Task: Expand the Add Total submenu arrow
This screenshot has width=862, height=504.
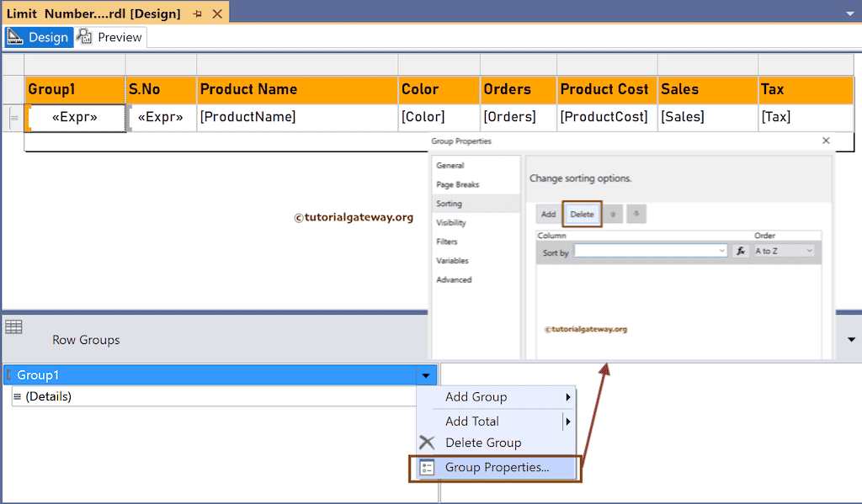Action: 569,421
